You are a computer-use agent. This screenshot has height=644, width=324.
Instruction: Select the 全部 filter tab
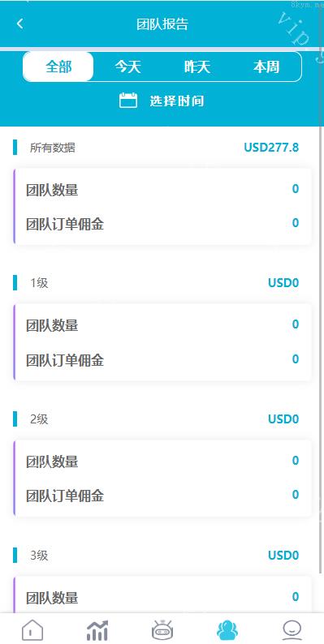pos(58,67)
